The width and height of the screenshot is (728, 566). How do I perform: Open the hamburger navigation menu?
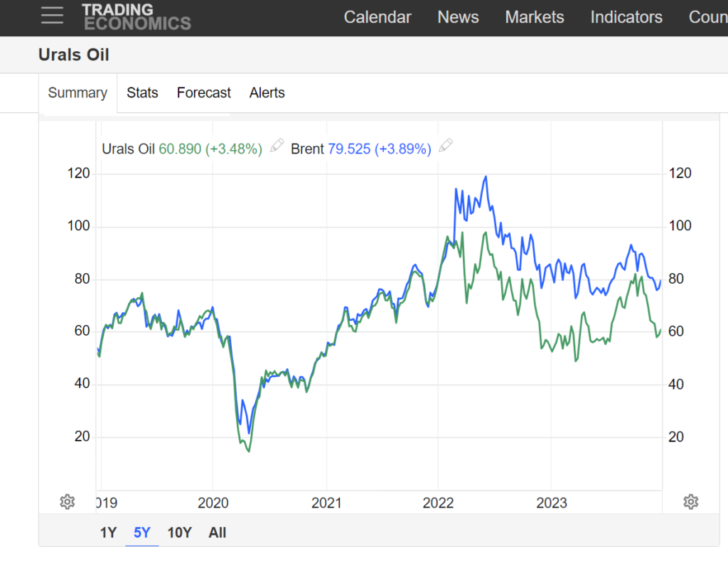coord(52,16)
